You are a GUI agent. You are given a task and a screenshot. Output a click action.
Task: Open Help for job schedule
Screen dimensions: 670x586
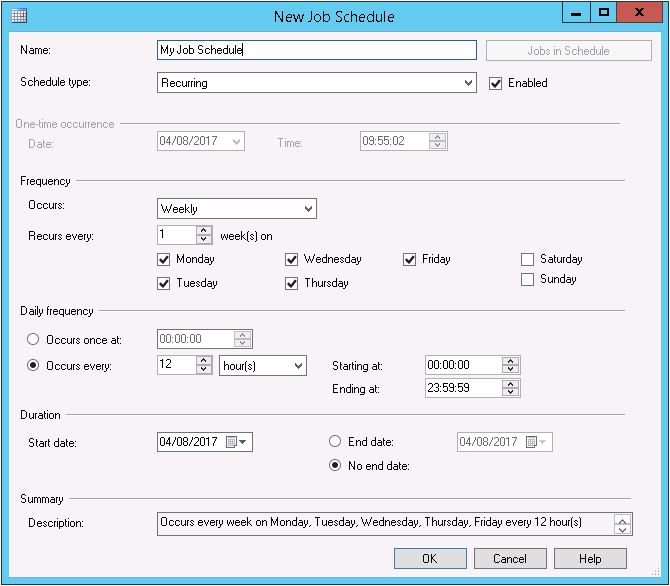589,558
